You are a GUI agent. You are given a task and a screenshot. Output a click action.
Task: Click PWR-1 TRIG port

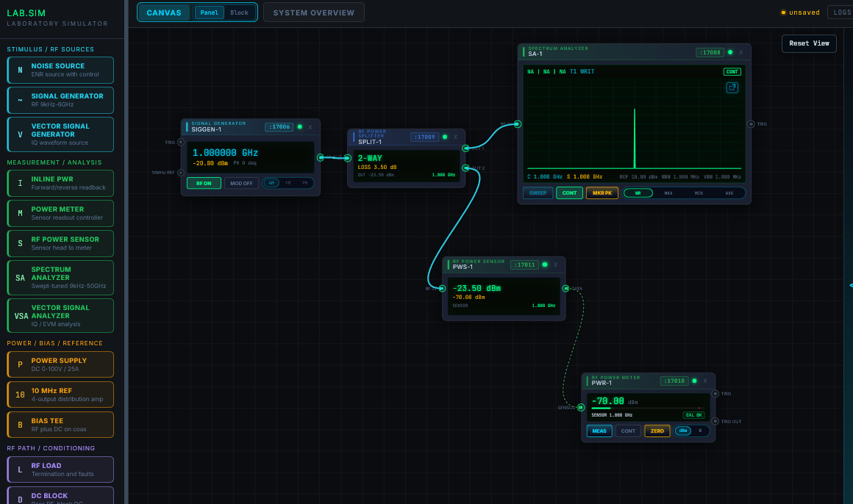pyautogui.click(x=715, y=394)
